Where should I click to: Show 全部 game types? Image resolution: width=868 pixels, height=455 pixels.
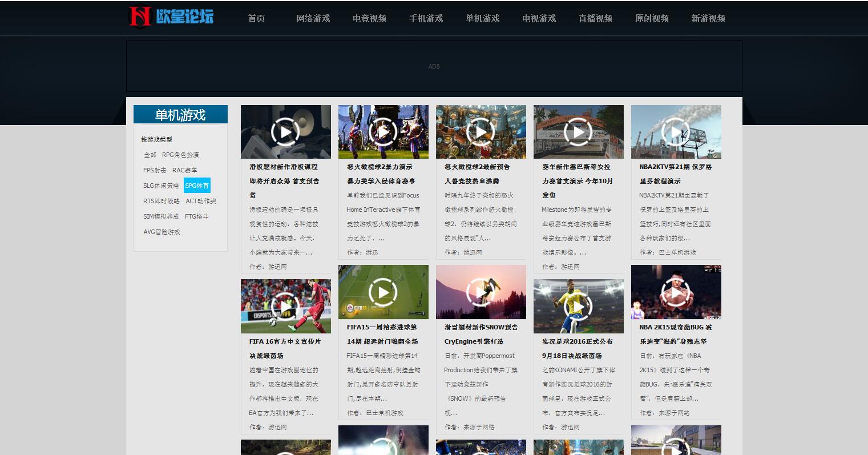pyautogui.click(x=150, y=155)
